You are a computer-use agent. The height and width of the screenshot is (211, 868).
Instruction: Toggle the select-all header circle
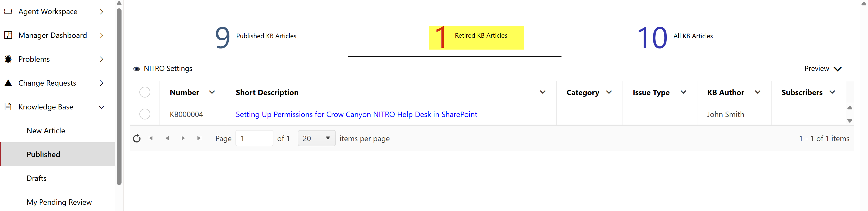click(x=145, y=92)
